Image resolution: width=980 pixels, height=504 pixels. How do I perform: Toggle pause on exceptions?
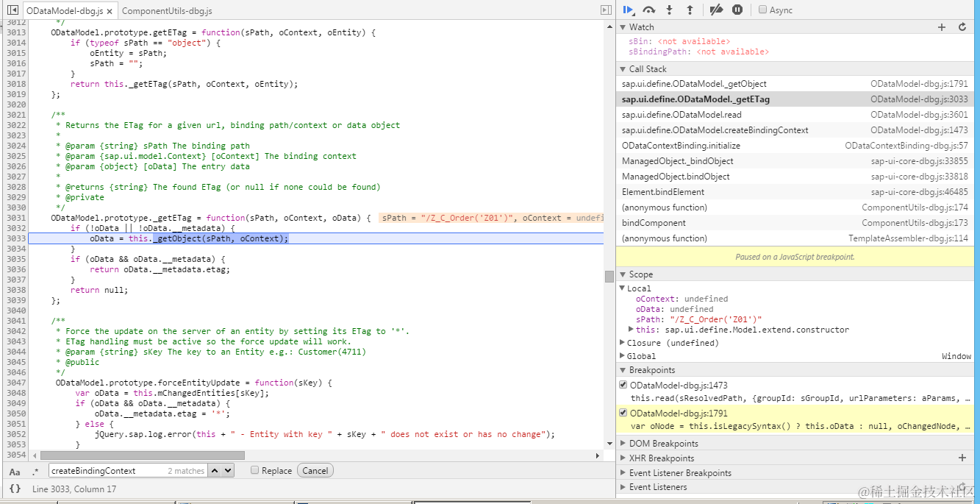click(737, 10)
